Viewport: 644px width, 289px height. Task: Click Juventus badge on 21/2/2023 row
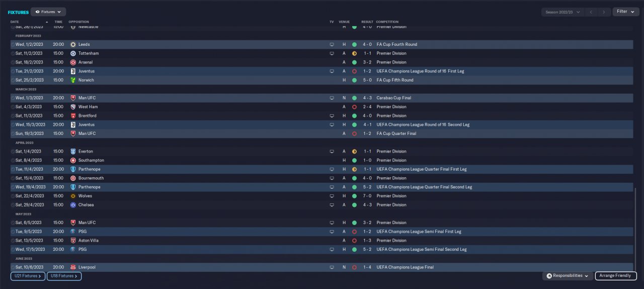73,71
